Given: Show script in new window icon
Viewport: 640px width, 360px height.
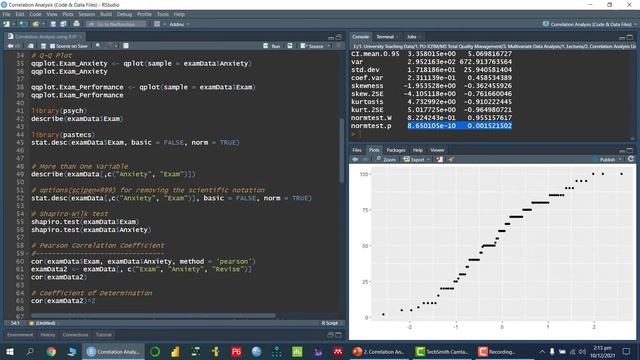Looking at the screenshot, I should [31, 46].
